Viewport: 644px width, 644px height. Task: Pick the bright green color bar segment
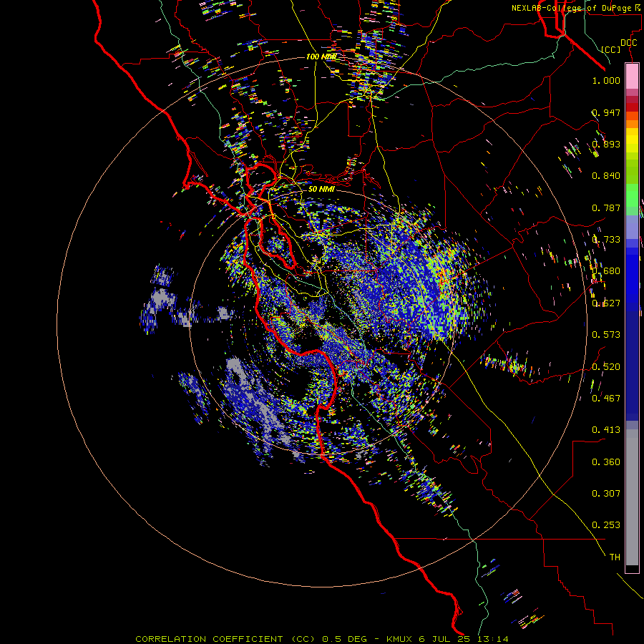click(x=632, y=195)
